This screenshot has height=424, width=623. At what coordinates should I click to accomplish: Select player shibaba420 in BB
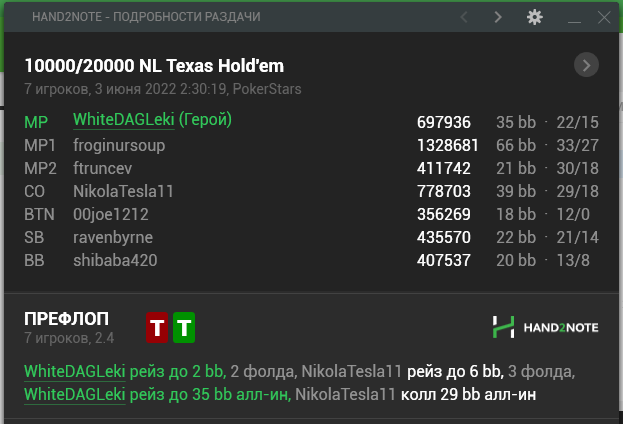(115, 261)
